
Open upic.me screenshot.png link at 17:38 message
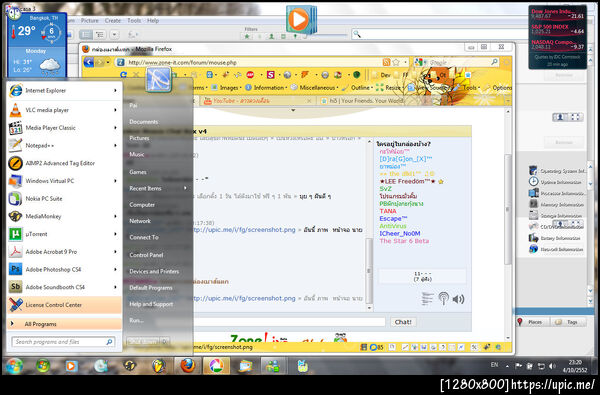pyautogui.click(x=245, y=230)
